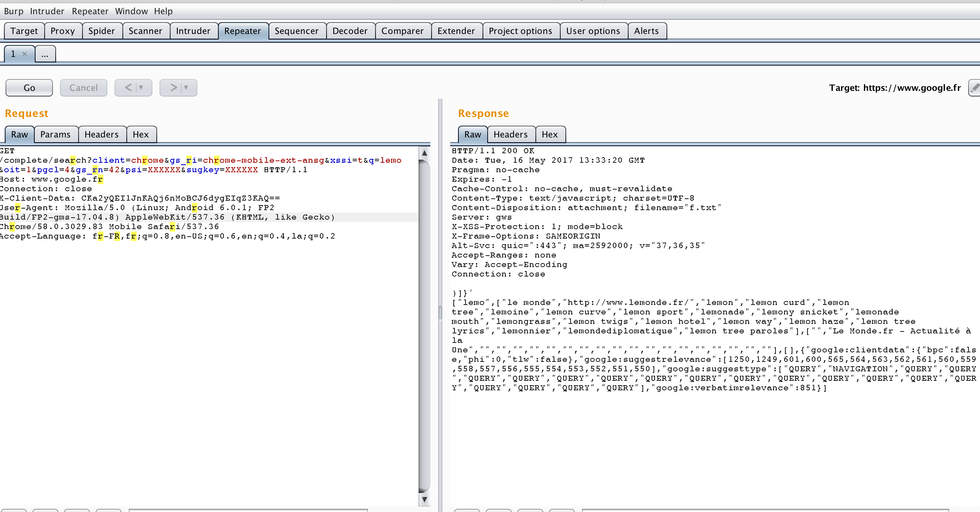The image size is (980, 512).
Task: Switch to the Spider tab
Action: click(101, 31)
